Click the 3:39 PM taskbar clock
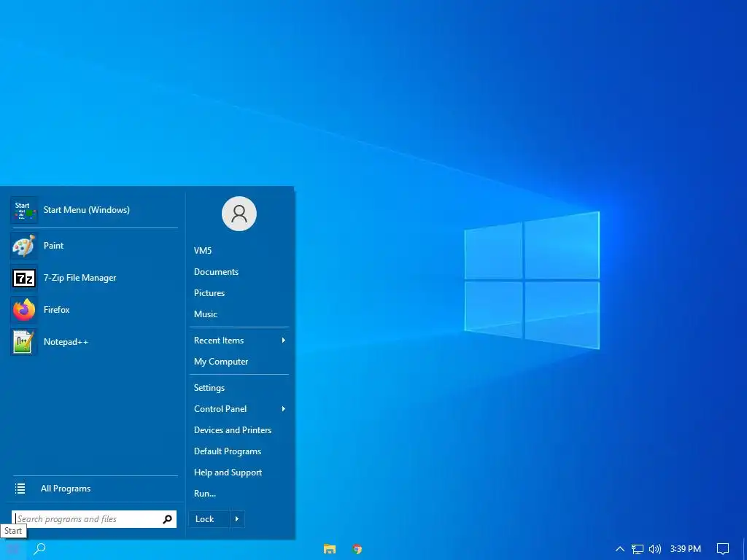This screenshot has height=560, width=747. [686, 549]
